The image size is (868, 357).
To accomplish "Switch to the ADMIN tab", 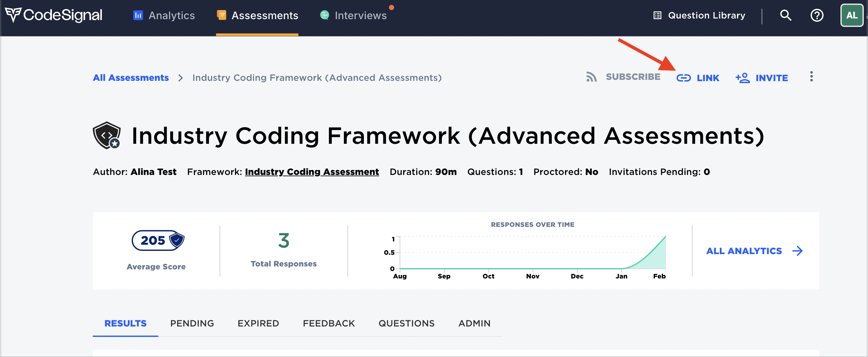I will [x=474, y=323].
